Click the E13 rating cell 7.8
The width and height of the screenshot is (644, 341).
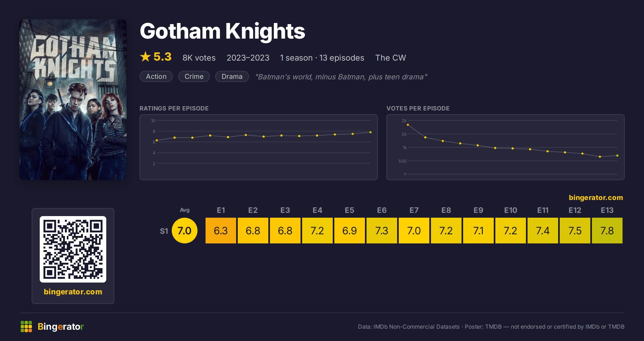pos(607,231)
